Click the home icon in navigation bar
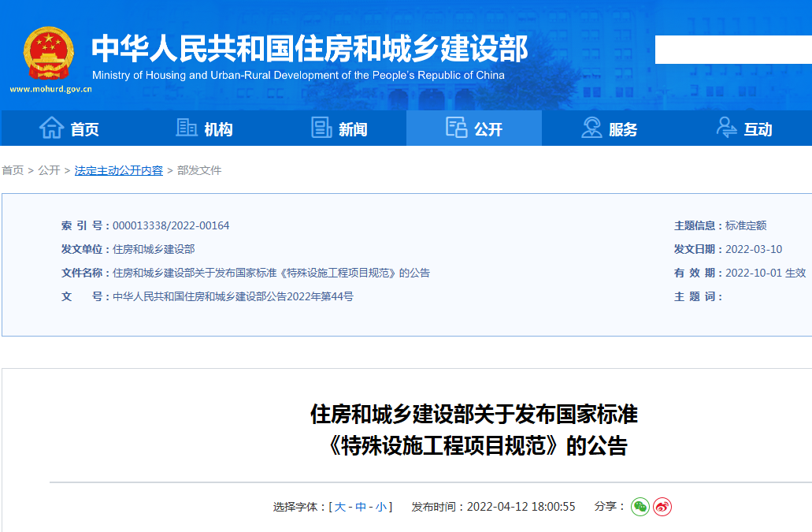 point(51,128)
